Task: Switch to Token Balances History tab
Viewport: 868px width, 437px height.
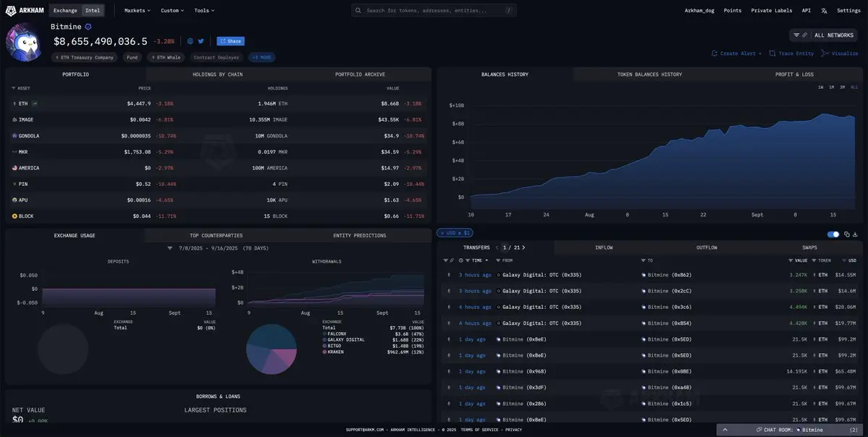Action: (649, 74)
